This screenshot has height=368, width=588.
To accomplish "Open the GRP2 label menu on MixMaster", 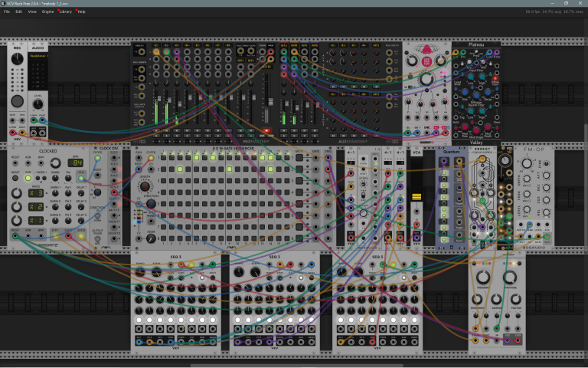I will click(251, 61).
